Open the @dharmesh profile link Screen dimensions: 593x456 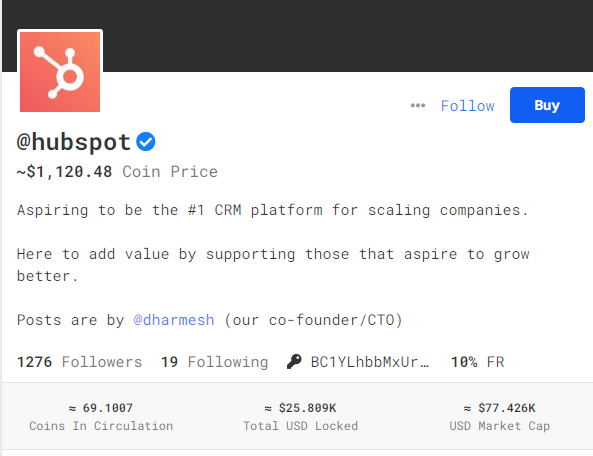174,320
